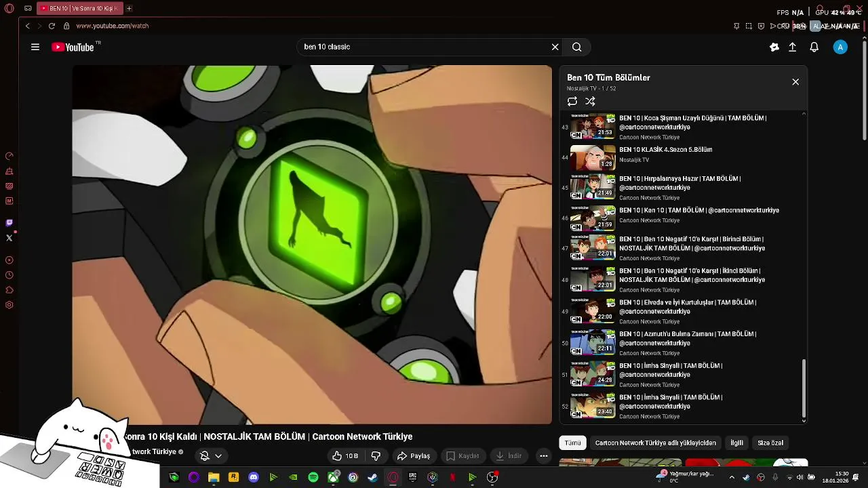Click the Paylaş share button

414,456
